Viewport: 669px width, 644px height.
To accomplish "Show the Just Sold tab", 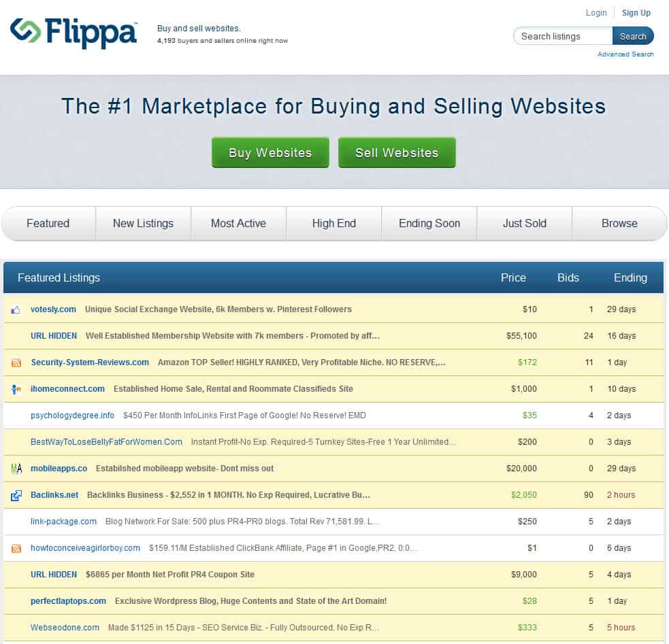I will pos(524,224).
